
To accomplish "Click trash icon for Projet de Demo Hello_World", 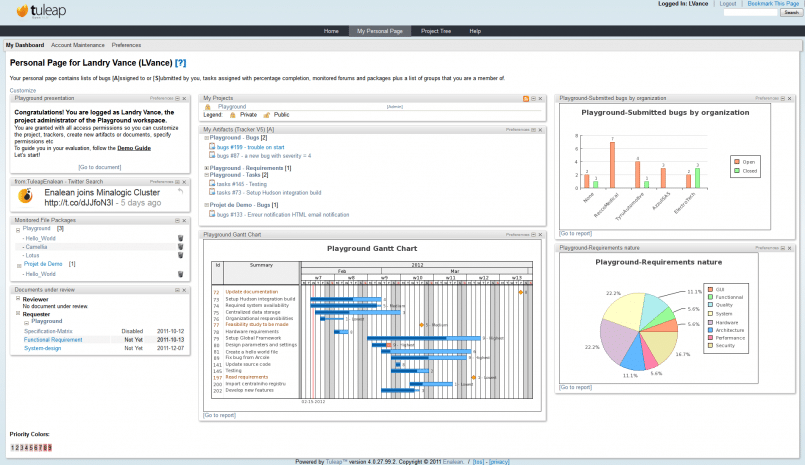I will [181, 274].
